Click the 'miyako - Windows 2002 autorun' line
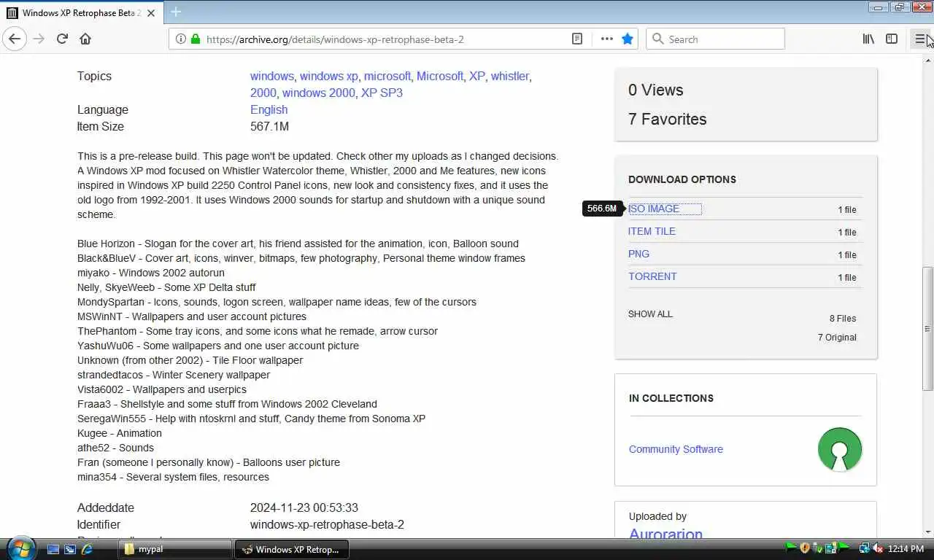This screenshot has height=560, width=934. tap(151, 273)
